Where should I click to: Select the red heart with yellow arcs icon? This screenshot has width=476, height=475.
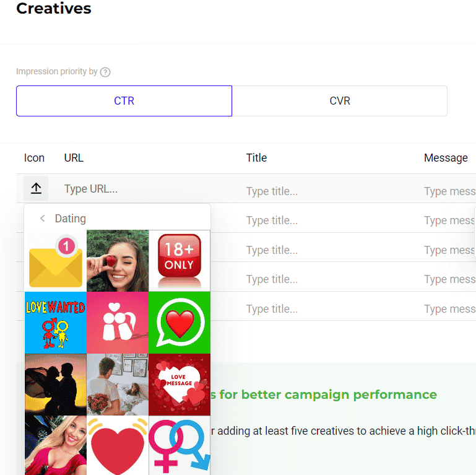[118, 445]
